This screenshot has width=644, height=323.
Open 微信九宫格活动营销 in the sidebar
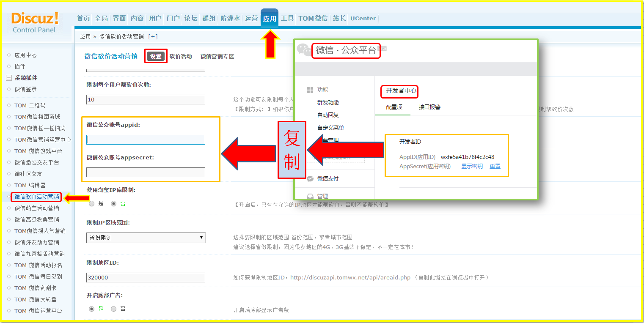(39, 254)
